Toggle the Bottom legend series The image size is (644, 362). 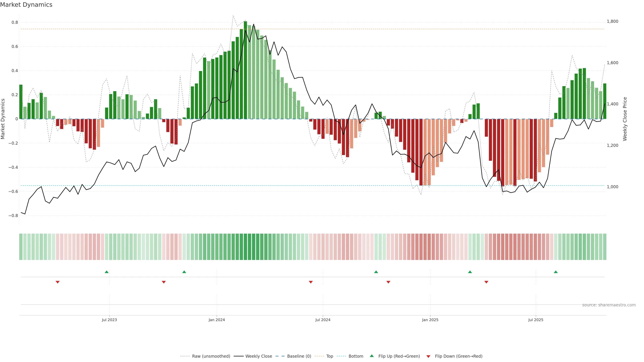(356, 356)
